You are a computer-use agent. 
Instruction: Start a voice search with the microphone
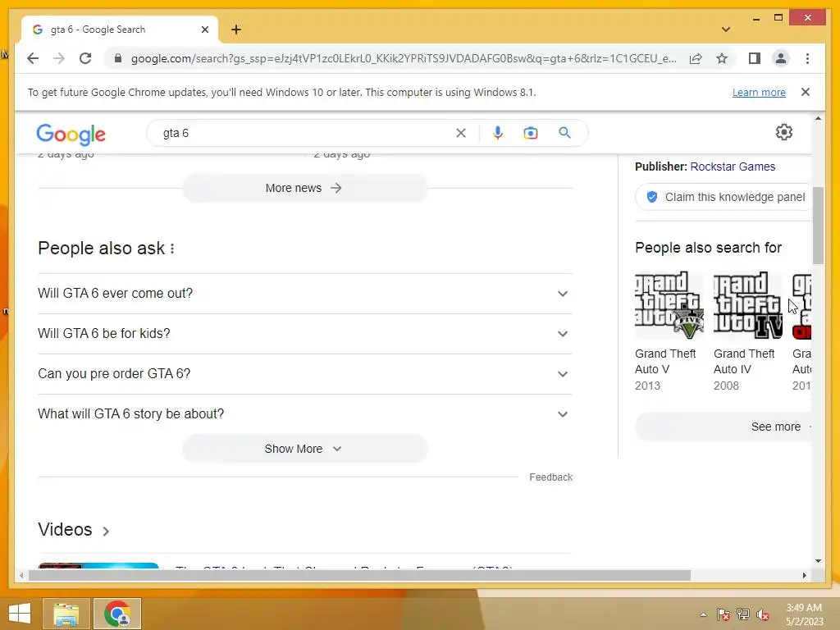pos(498,133)
